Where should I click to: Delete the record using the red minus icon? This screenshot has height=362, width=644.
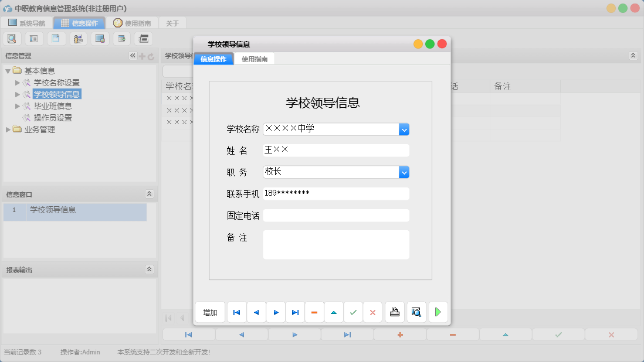tap(314, 312)
